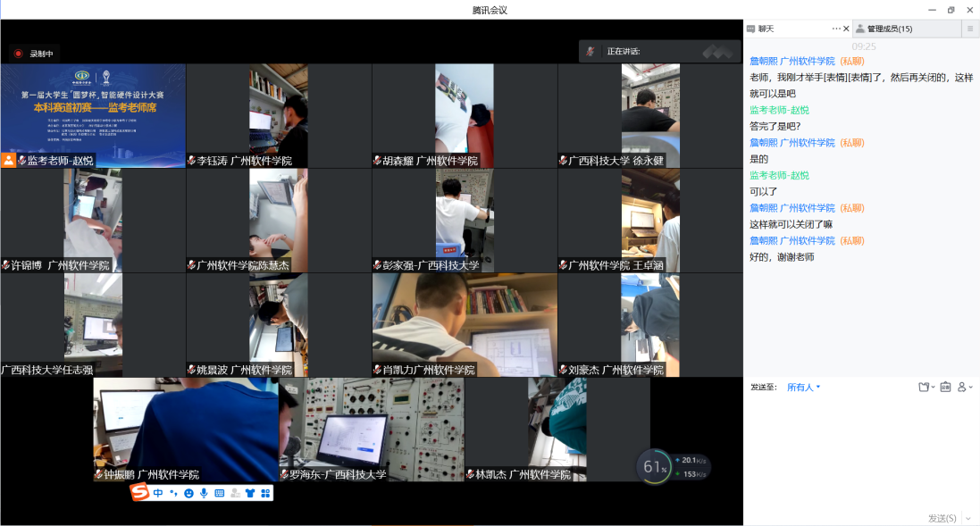Click muted mic icon beside 李钰涛
This screenshot has height=526, width=980.
191,161
